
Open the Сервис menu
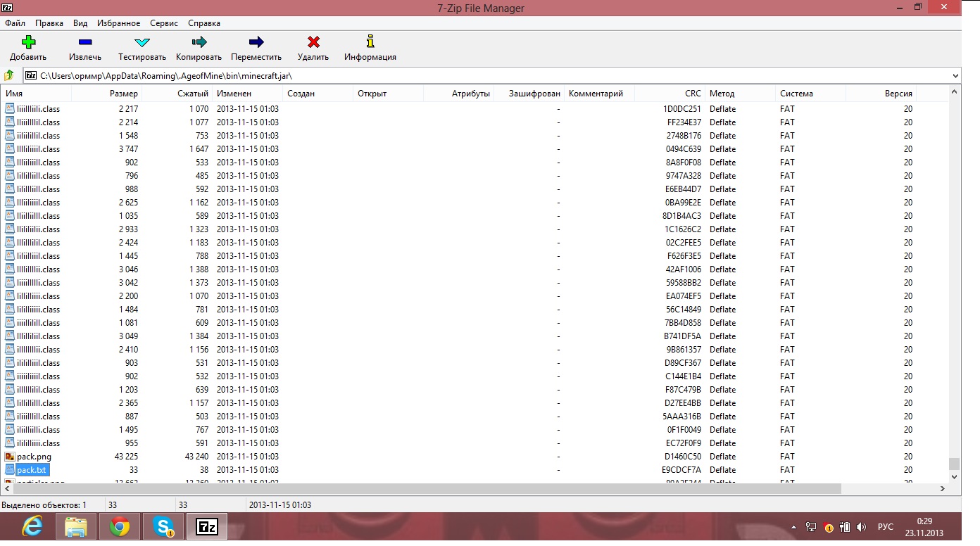(x=164, y=23)
